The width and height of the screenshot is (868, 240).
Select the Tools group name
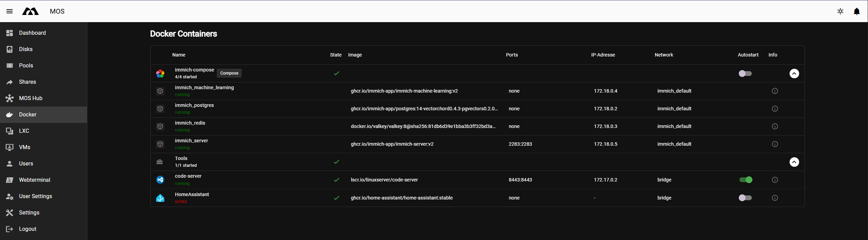click(181, 158)
